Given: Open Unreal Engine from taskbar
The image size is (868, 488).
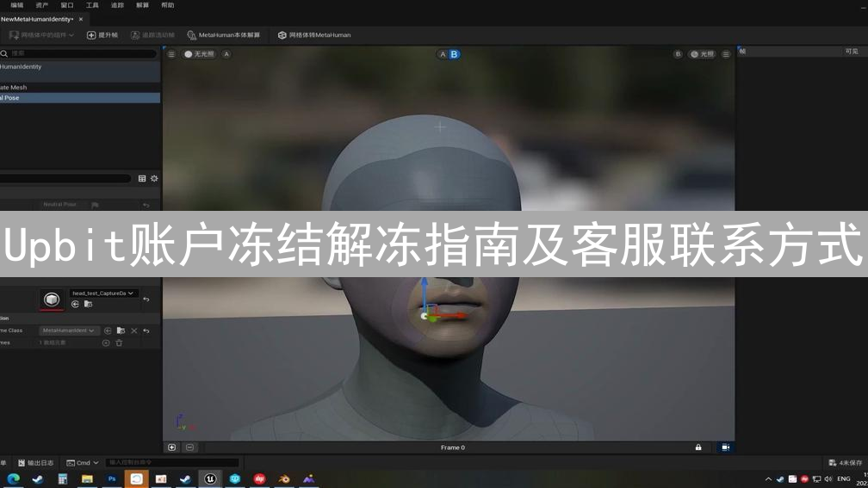Looking at the screenshot, I should point(210,479).
